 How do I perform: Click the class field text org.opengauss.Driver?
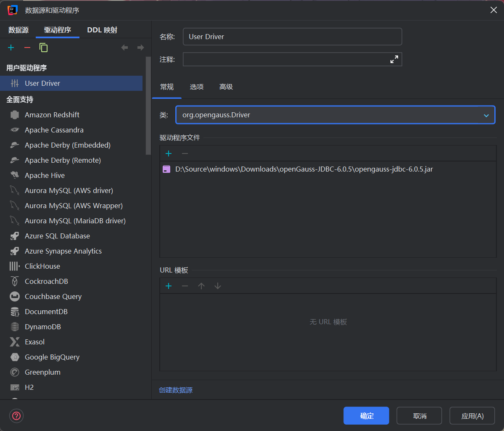click(x=216, y=115)
